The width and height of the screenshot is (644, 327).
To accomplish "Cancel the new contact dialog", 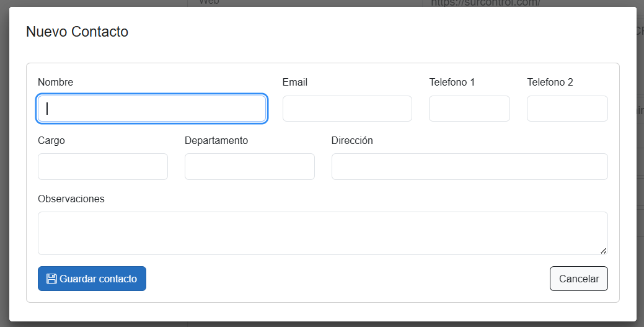I will [x=578, y=279].
